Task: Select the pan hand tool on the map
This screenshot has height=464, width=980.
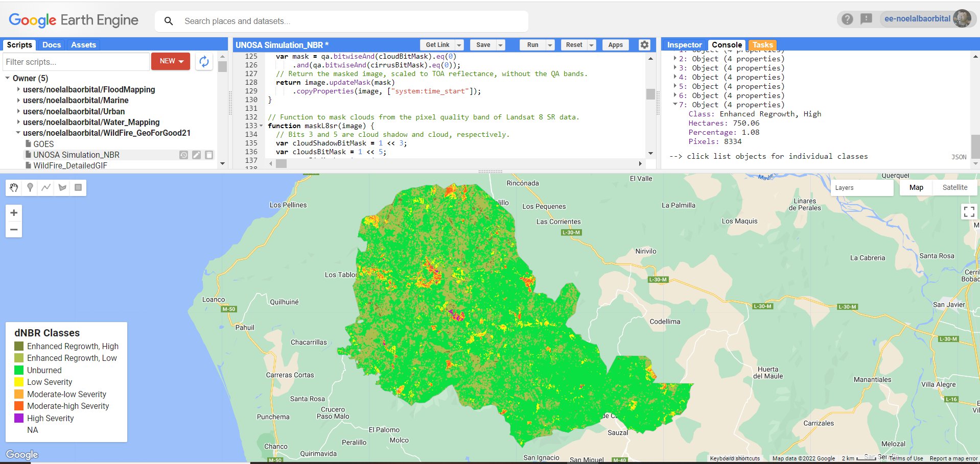Action: coord(13,187)
